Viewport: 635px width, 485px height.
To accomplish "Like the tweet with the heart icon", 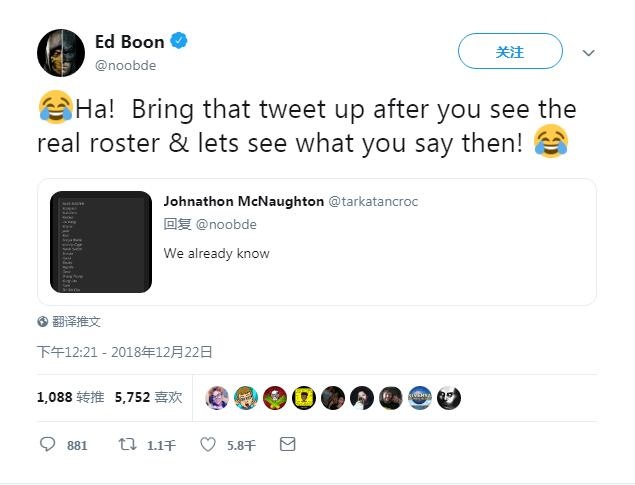I will tap(208, 445).
